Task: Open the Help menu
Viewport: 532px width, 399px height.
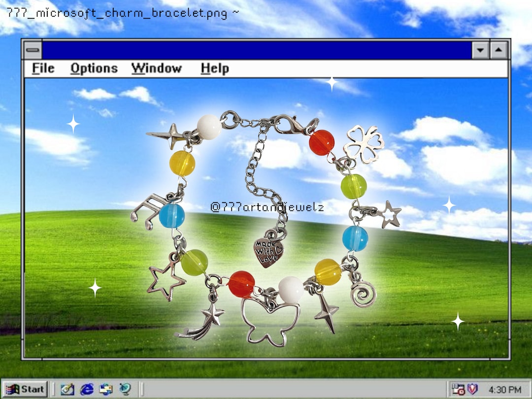Action: pos(215,68)
